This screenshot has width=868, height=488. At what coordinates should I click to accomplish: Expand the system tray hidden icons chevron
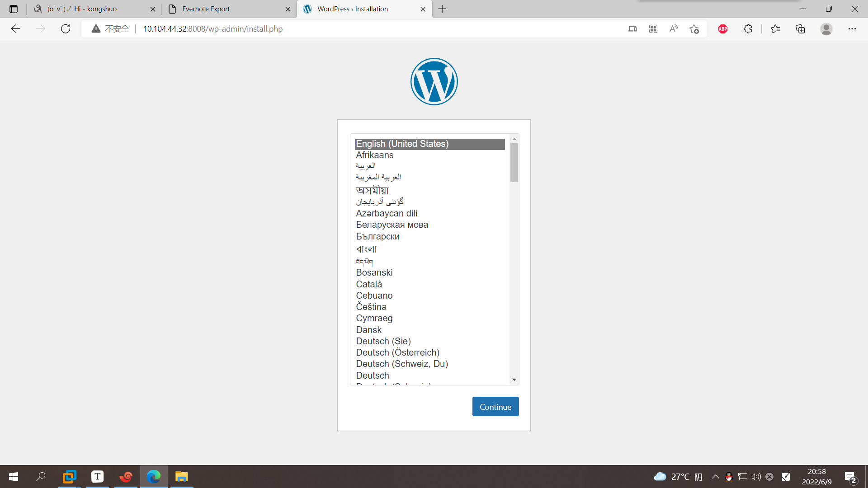click(715, 477)
